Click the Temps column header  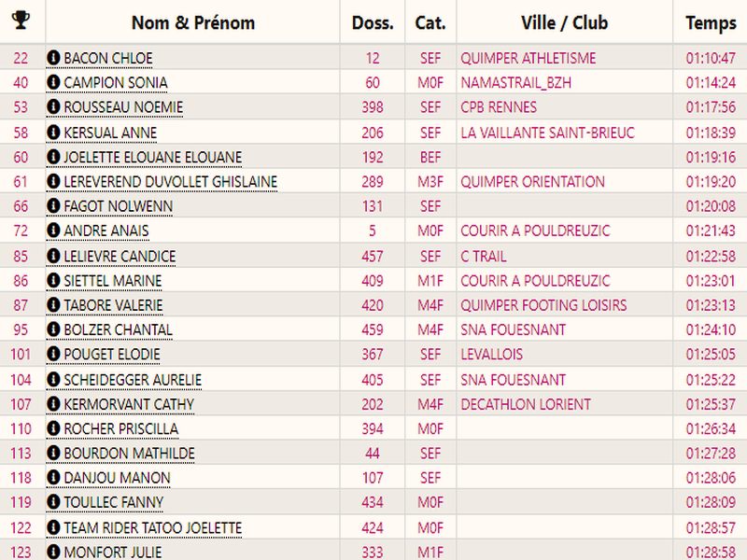[x=711, y=22]
